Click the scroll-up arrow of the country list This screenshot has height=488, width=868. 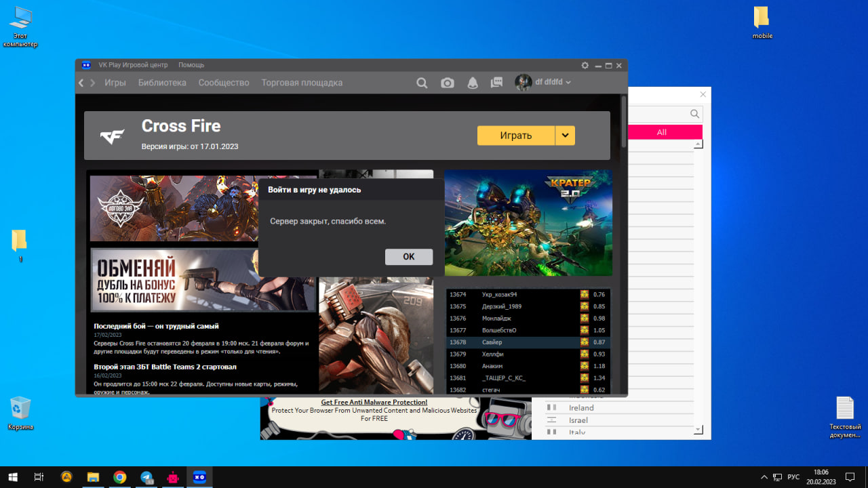pos(698,144)
